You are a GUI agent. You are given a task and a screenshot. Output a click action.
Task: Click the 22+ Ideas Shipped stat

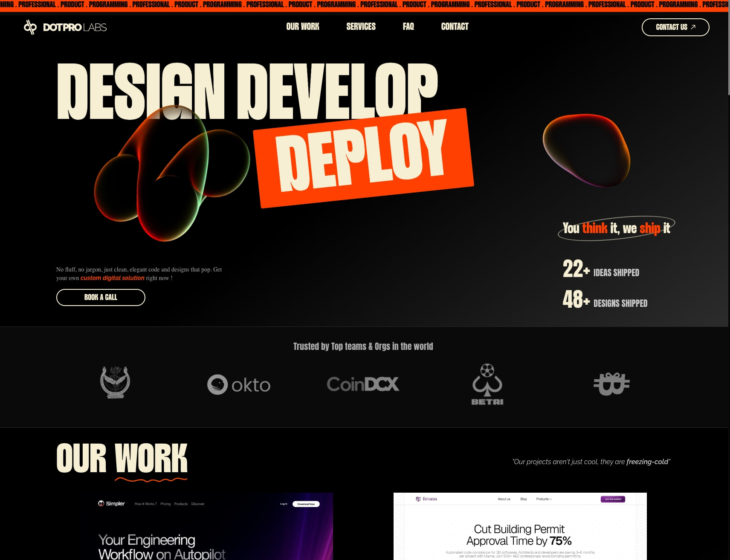click(x=601, y=269)
